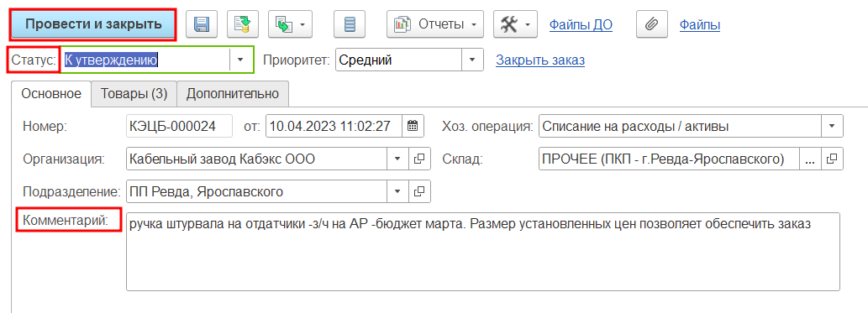This screenshot has height=313, width=868.
Task: Open calendar picker for document date
Action: coord(413,126)
